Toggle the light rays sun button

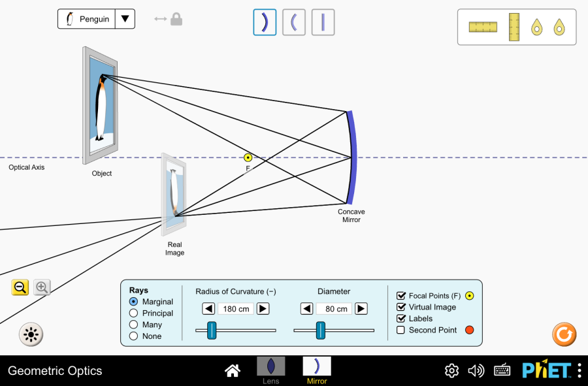[31, 335]
